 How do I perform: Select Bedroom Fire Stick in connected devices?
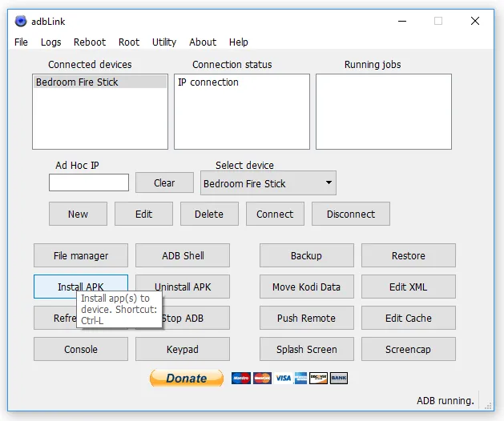click(77, 82)
